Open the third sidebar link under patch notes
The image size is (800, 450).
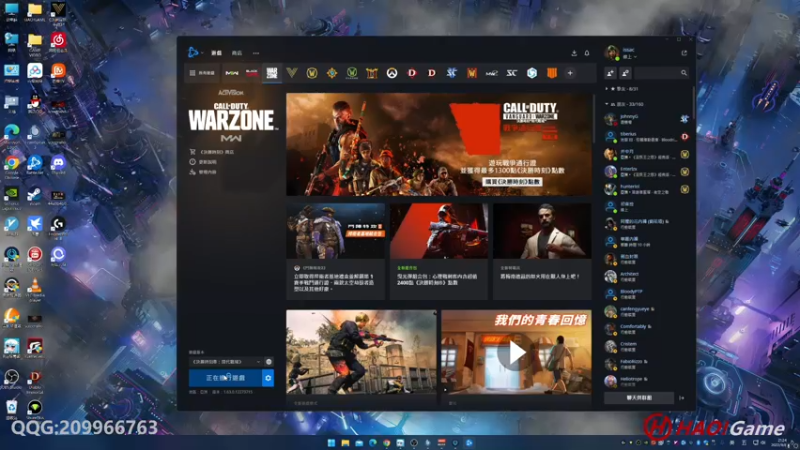pyautogui.click(x=204, y=172)
